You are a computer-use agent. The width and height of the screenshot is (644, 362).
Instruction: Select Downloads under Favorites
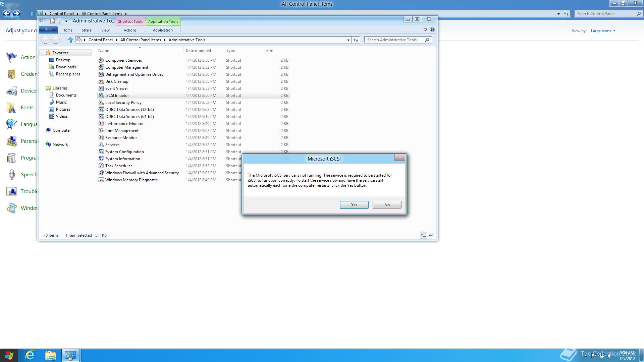(66, 67)
